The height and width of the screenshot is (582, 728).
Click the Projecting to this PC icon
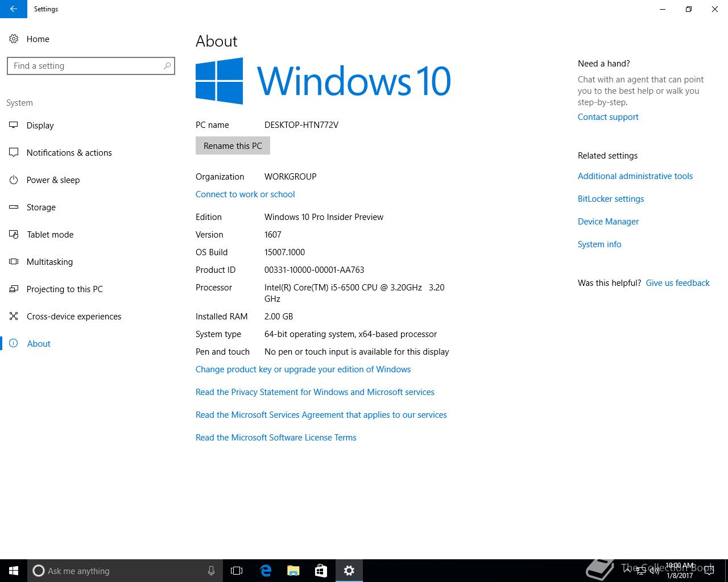pos(14,289)
